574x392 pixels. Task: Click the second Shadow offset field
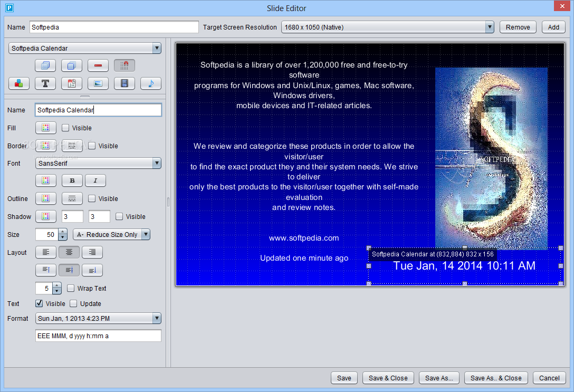coord(99,216)
